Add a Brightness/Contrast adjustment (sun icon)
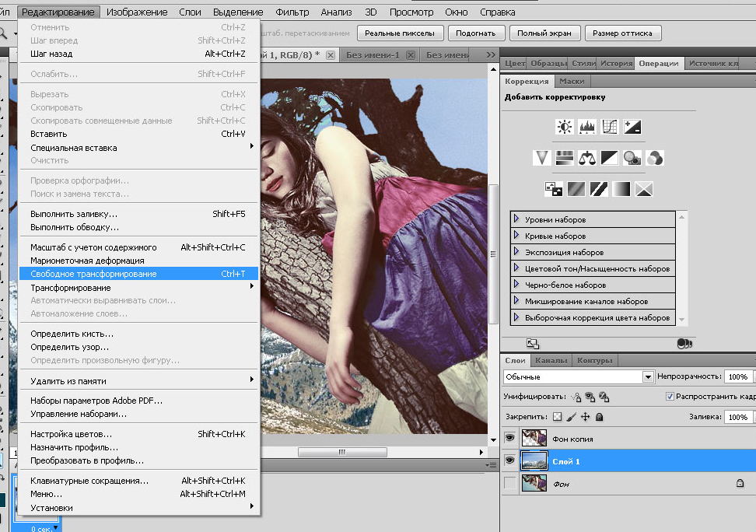 [564, 127]
